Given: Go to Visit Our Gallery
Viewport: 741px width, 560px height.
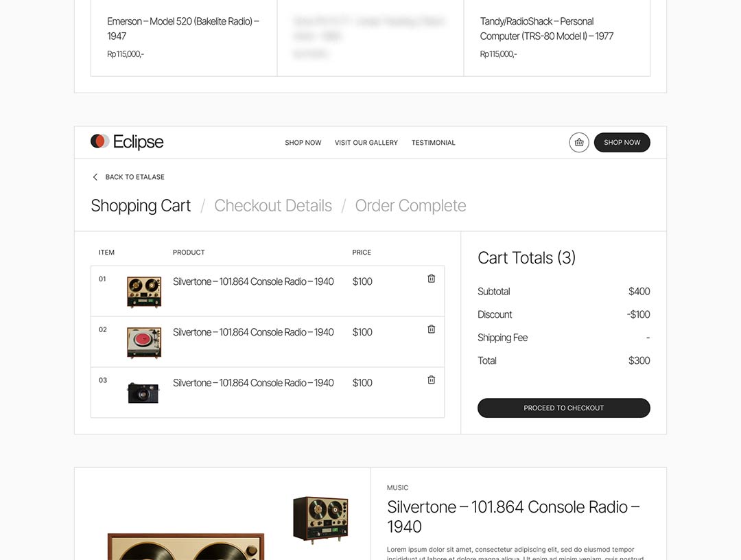Looking at the screenshot, I should [366, 143].
